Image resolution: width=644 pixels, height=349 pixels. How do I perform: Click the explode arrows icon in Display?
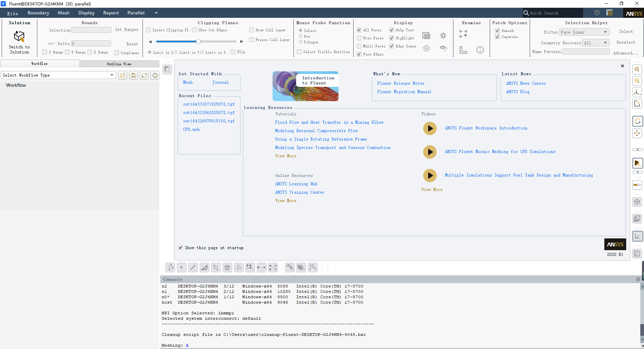[443, 35]
